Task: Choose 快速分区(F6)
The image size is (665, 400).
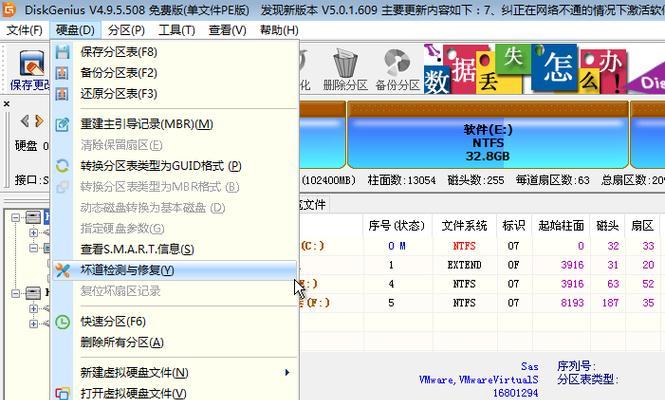Action: (x=175, y=322)
